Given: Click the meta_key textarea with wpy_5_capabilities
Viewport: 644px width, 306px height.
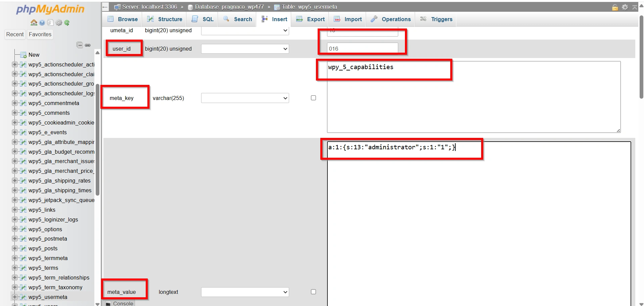Looking at the screenshot, I should coord(473,97).
